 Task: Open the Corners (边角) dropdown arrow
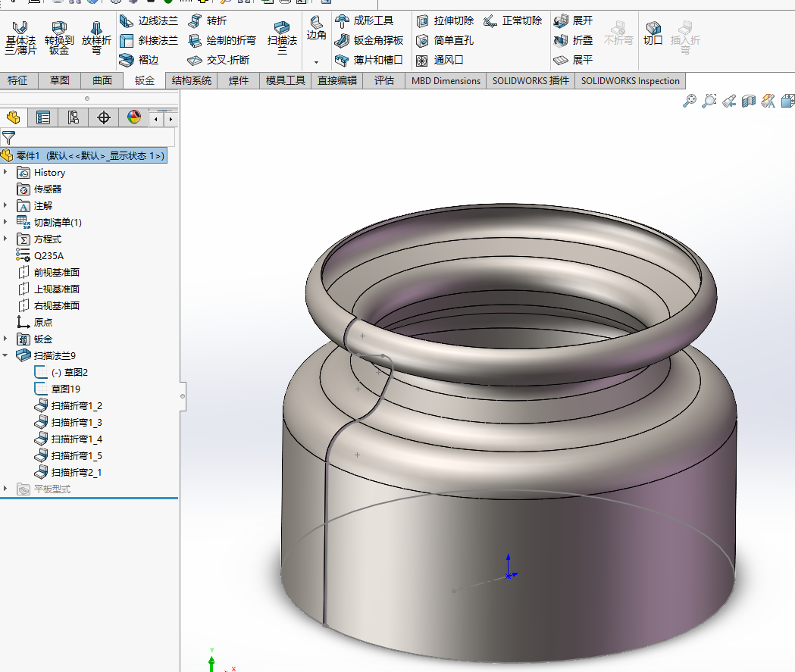click(x=316, y=62)
